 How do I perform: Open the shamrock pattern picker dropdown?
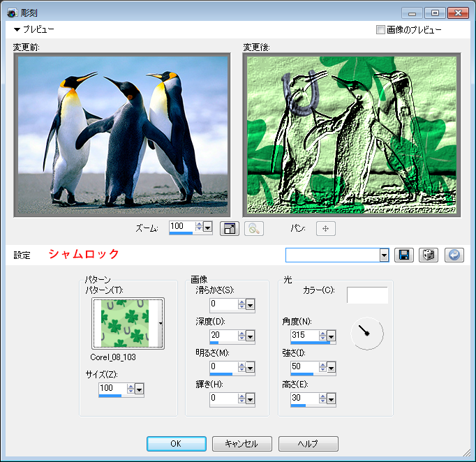[161, 324]
